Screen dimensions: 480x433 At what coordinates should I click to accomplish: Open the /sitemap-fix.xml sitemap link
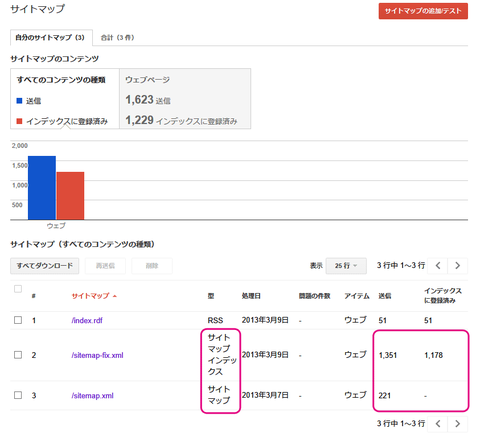click(97, 355)
